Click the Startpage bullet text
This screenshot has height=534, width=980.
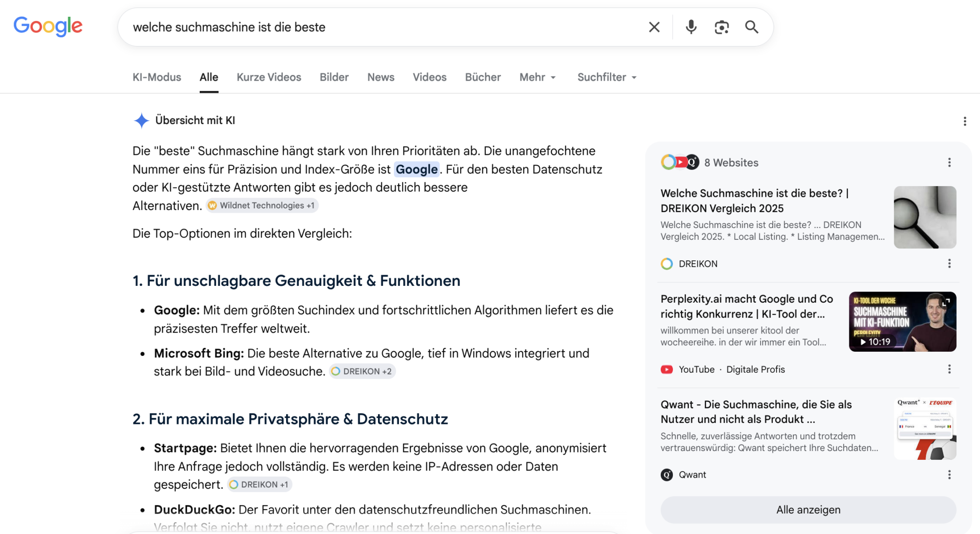[x=380, y=466]
